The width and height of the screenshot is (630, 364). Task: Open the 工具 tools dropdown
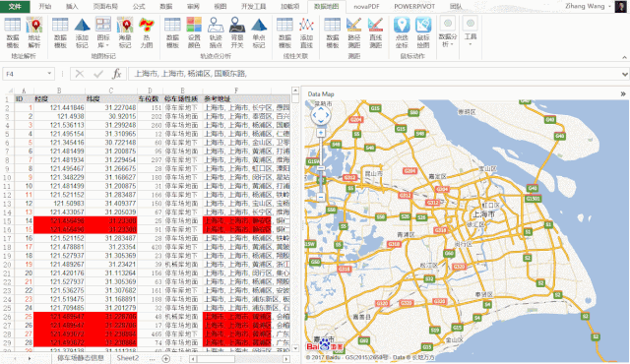point(471,31)
